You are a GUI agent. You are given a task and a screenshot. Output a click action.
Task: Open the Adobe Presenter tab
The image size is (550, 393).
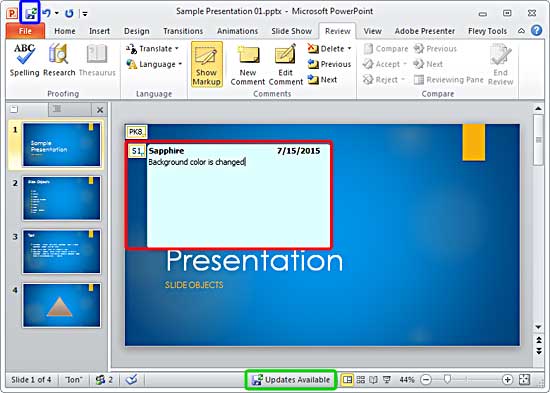[x=424, y=31]
